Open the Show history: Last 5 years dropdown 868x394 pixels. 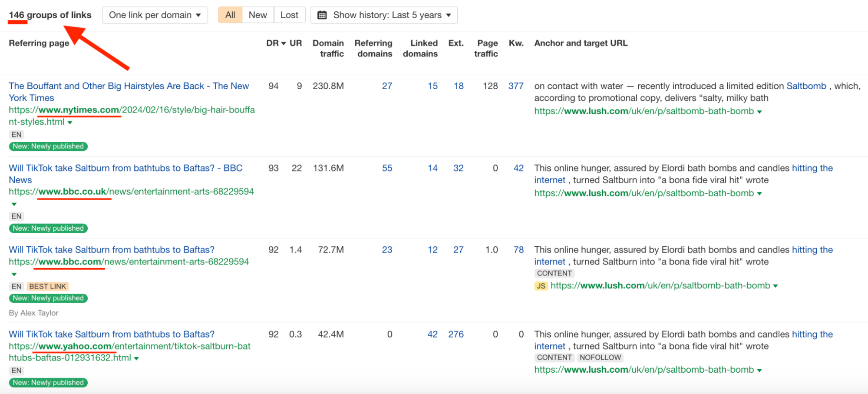[384, 15]
